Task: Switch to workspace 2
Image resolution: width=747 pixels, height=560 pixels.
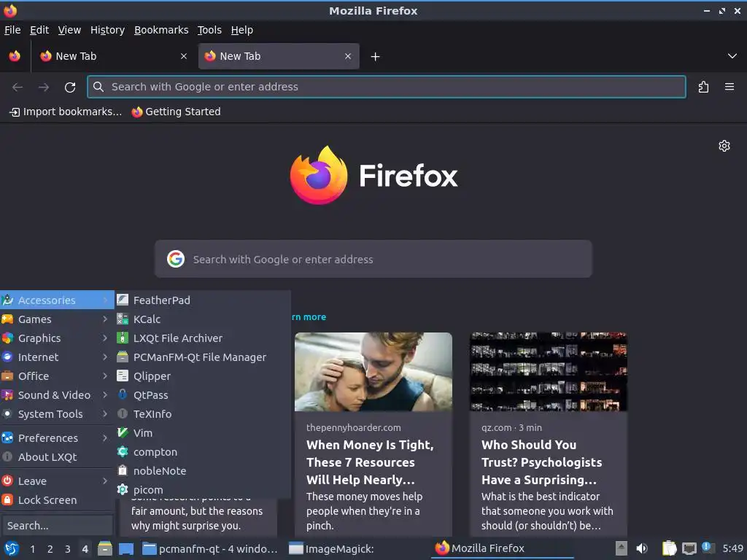Action: [50, 549]
